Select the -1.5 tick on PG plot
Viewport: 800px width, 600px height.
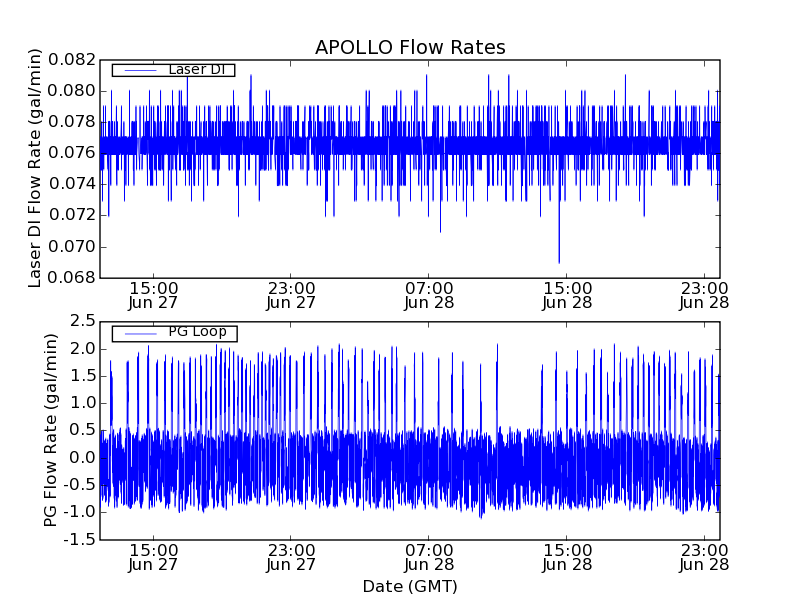point(80,539)
